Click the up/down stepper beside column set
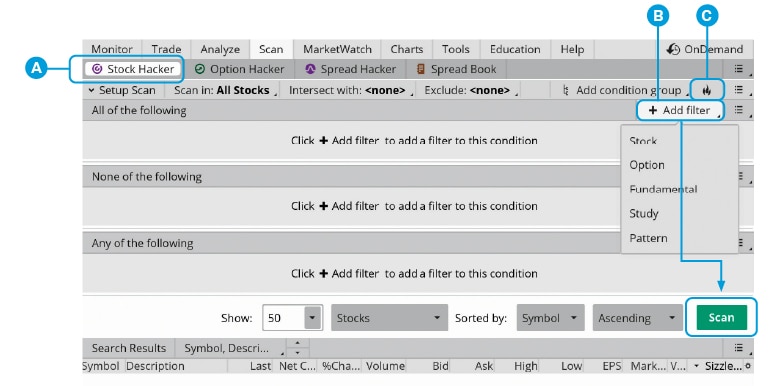This screenshot has height=386, width=780. click(297, 348)
